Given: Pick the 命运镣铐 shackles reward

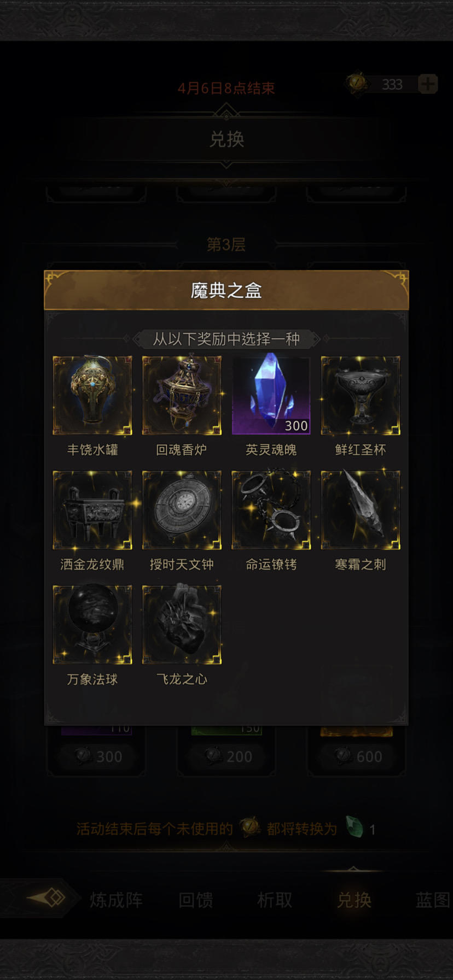Looking at the screenshot, I should [x=271, y=510].
